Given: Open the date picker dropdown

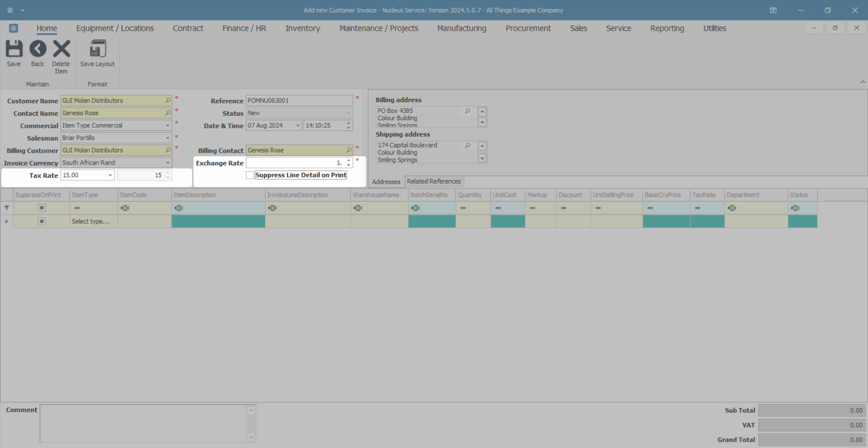Looking at the screenshot, I should 297,126.
